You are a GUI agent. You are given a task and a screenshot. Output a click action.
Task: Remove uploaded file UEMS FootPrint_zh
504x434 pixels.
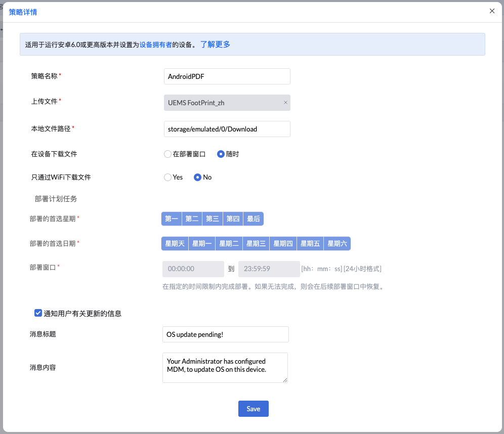(285, 103)
